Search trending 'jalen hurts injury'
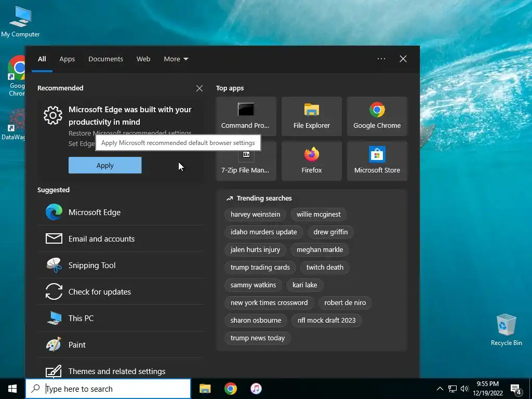 tap(255, 250)
